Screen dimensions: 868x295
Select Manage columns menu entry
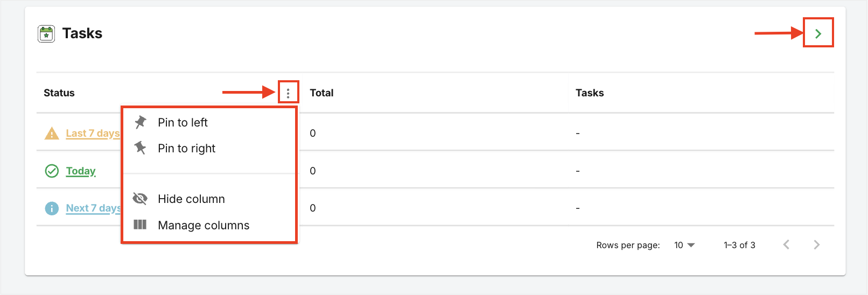pos(204,226)
